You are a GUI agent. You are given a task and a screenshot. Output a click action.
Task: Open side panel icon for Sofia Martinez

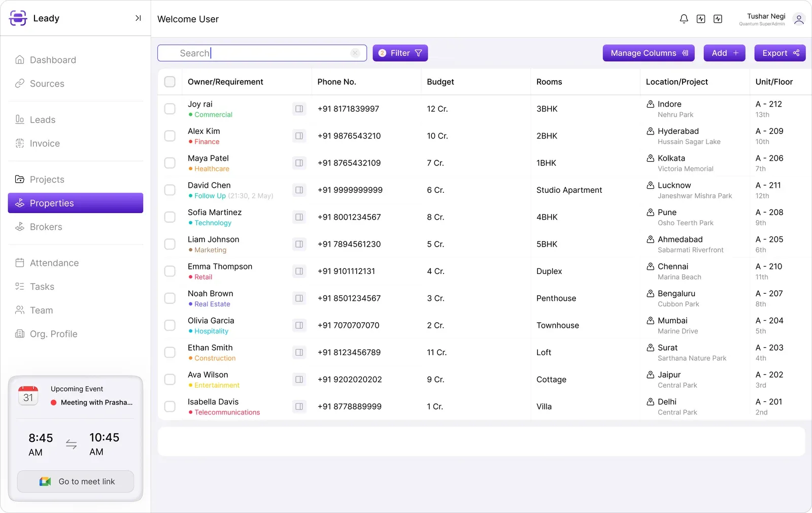tap(299, 217)
